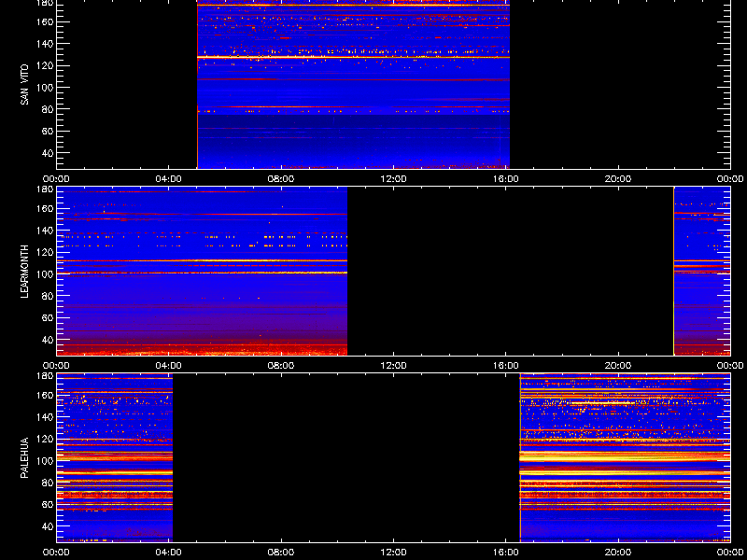This screenshot has width=747, height=560.
Task: Click the 120 frequency label on Palehua axis
Action: click(x=46, y=439)
